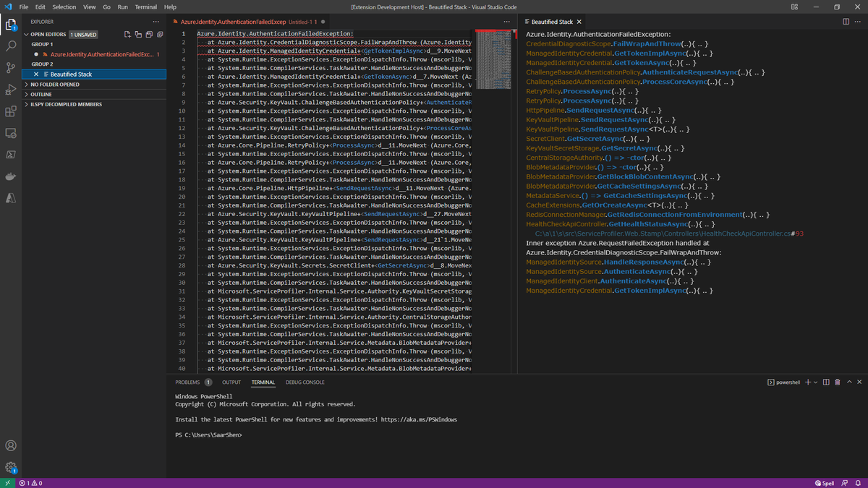Viewport: 868px width, 488px height.
Task: Expand ILSpy Decompiled Members section
Action: click(95, 105)
